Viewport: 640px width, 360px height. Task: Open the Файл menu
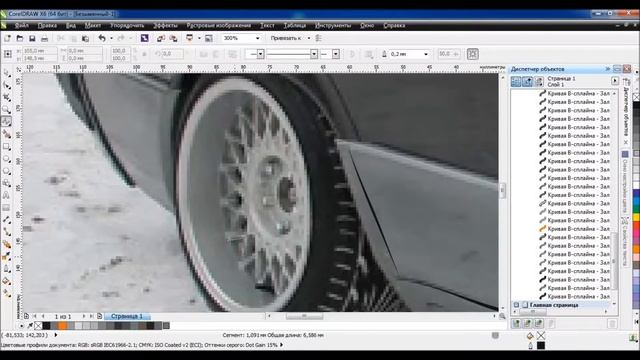coord(22,25)
